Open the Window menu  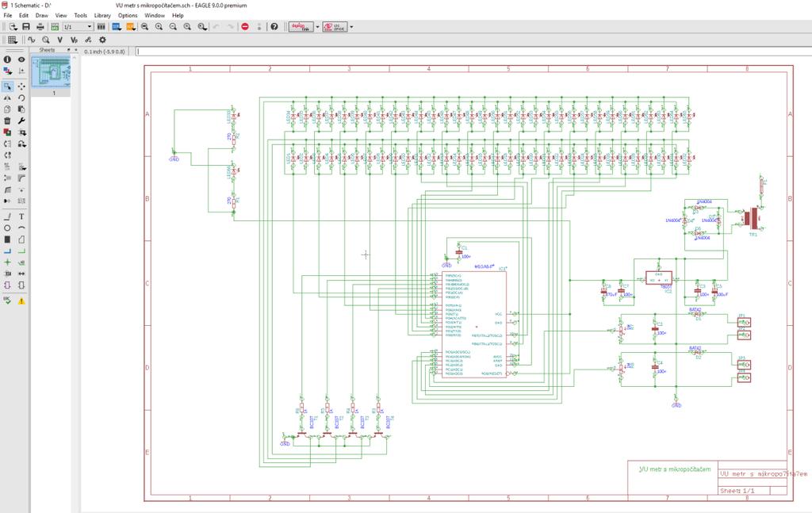[x=155, y=16]
